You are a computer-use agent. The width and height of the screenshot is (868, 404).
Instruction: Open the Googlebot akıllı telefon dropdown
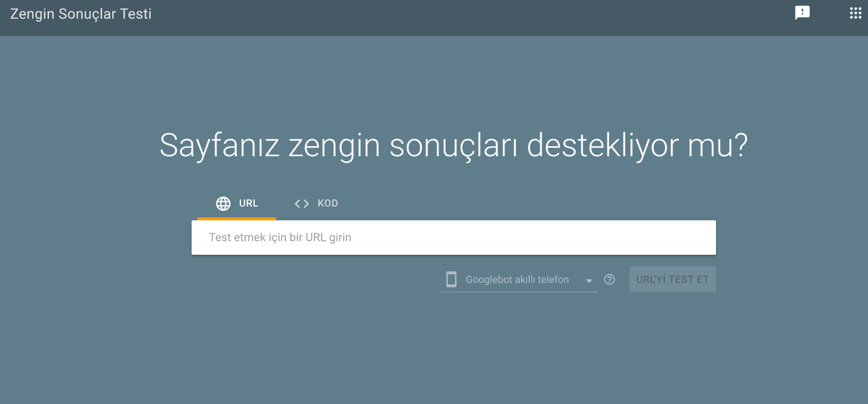(x=519, y=279)
